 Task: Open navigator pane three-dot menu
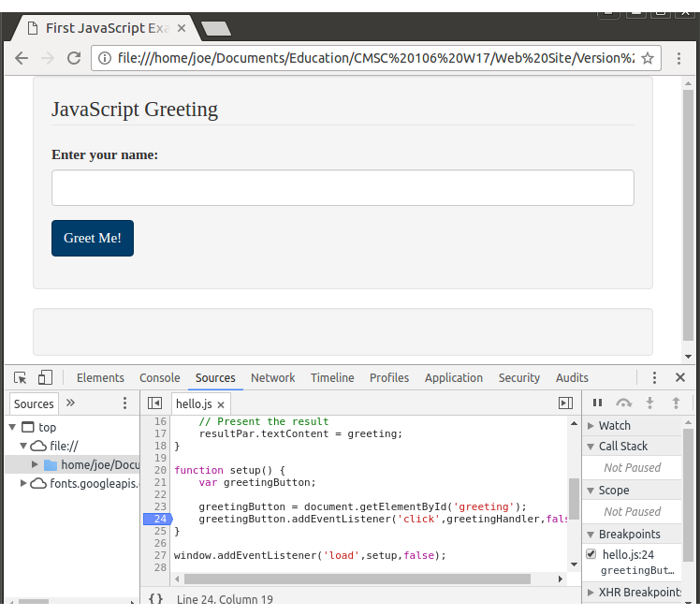tap(125, 403)
